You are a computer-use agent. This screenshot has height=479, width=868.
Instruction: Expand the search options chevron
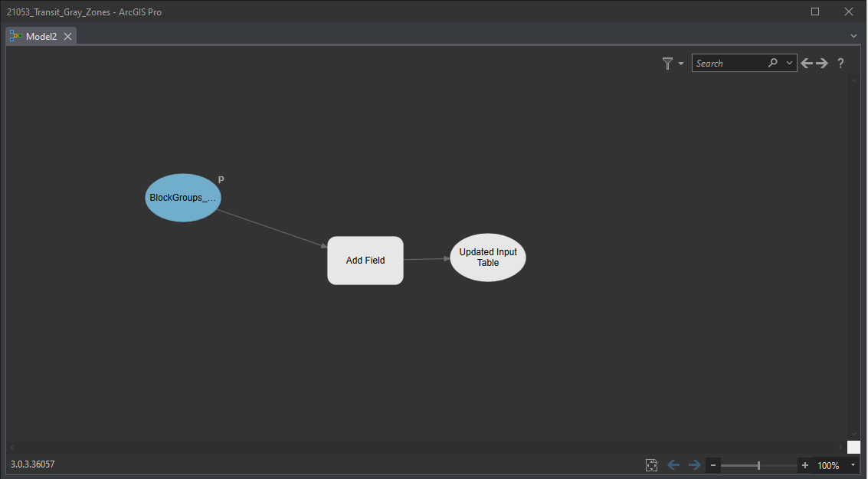789,63
